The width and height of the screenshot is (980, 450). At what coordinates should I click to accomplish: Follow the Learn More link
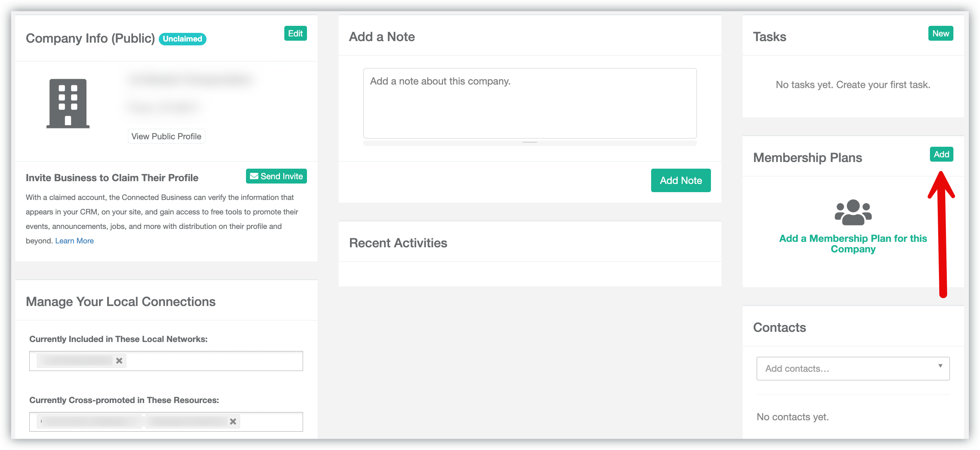74,241
